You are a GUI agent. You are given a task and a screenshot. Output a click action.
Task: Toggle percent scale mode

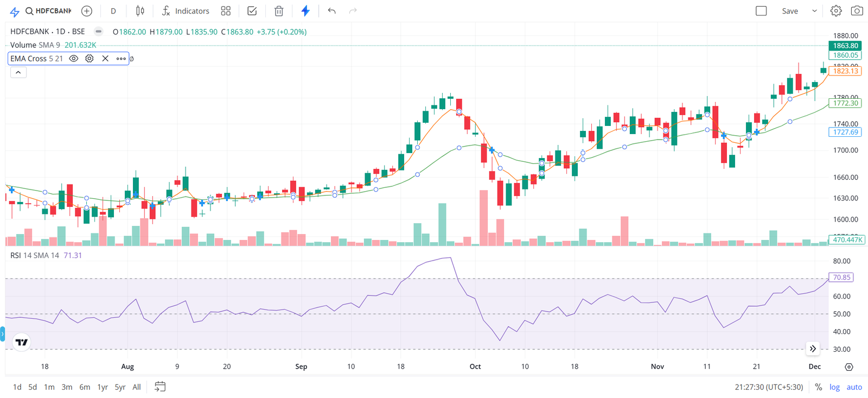[818, 387]
